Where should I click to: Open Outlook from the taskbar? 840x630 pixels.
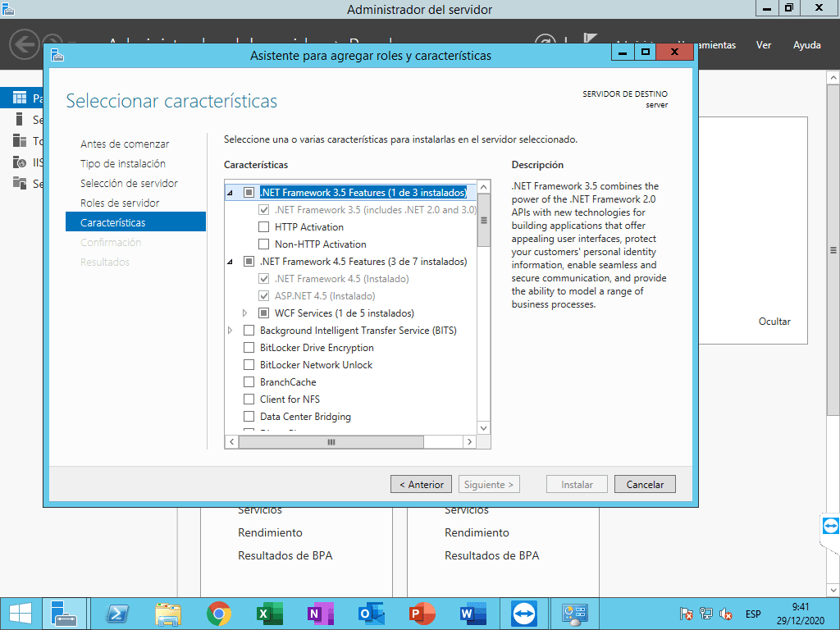[371, 614]
